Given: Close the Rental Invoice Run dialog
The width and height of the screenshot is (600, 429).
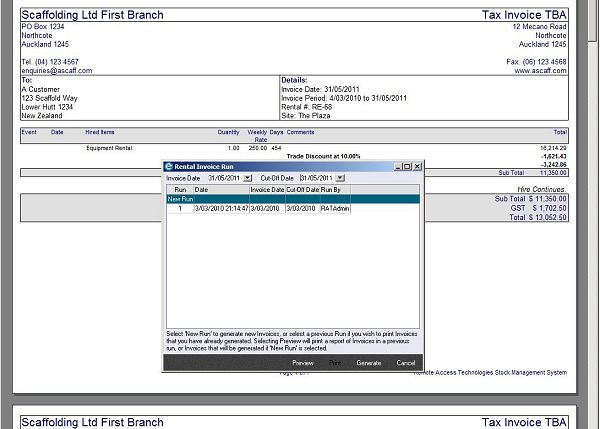Looking at the screenshot, I should [417, 166].
